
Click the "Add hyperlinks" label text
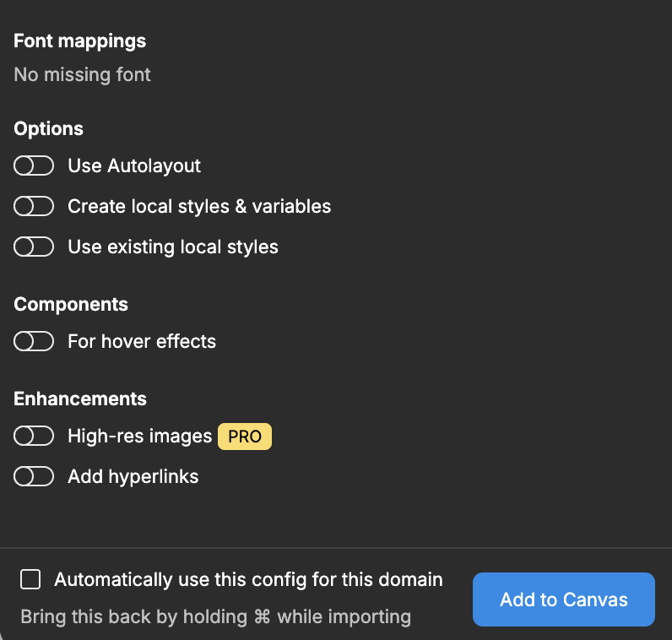pos(133,476)
